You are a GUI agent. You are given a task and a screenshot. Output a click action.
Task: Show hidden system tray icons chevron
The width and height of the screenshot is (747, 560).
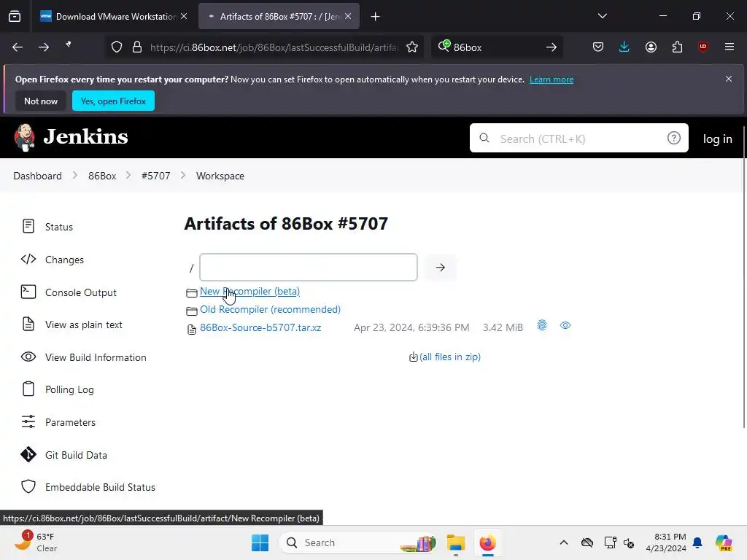pyautogui.click(x=564, y=542)
